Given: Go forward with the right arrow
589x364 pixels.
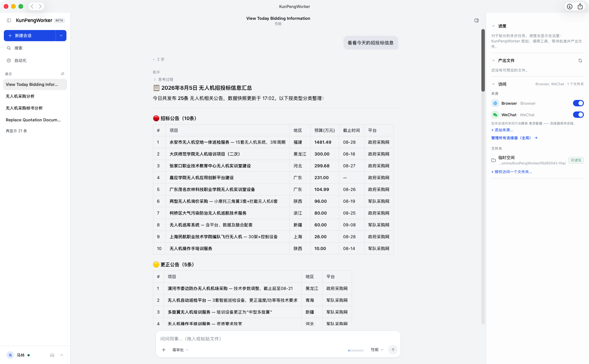Looking at the screenshot, I should (x=40, y=6).
